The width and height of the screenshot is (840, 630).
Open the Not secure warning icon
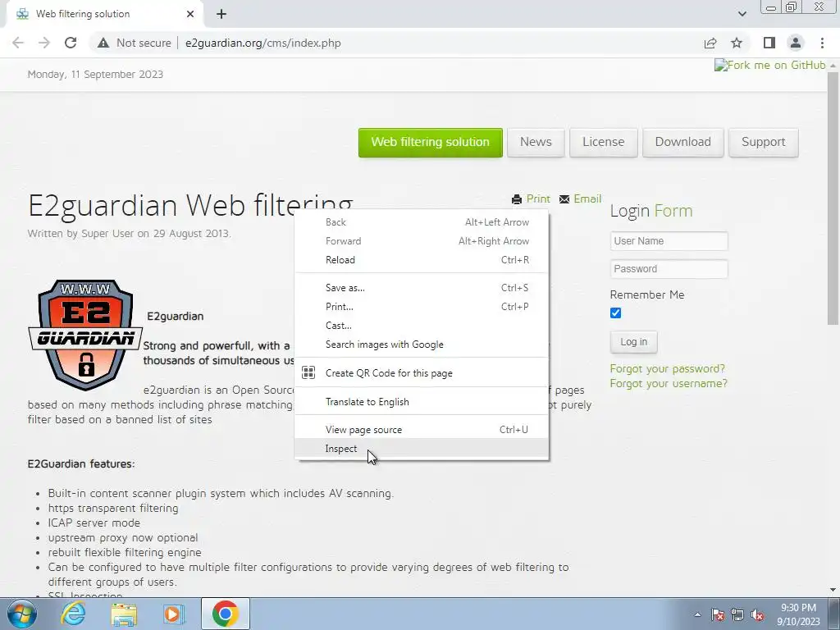(x=103, y=43)
